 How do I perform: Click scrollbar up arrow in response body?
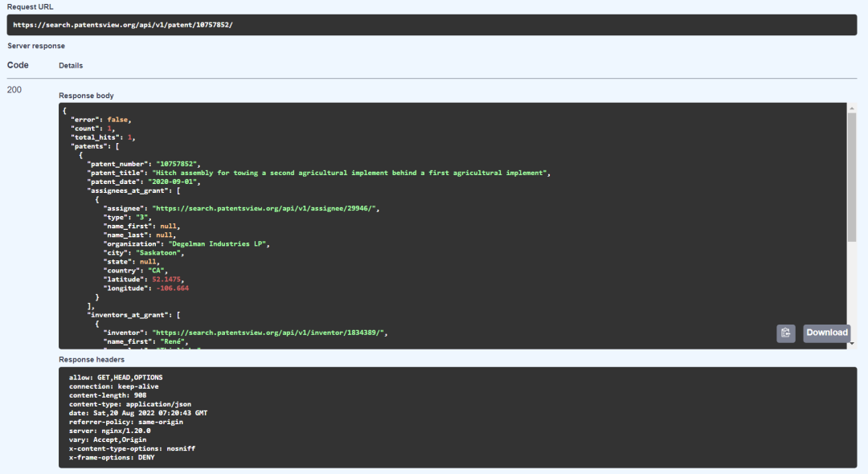point(851,108)
